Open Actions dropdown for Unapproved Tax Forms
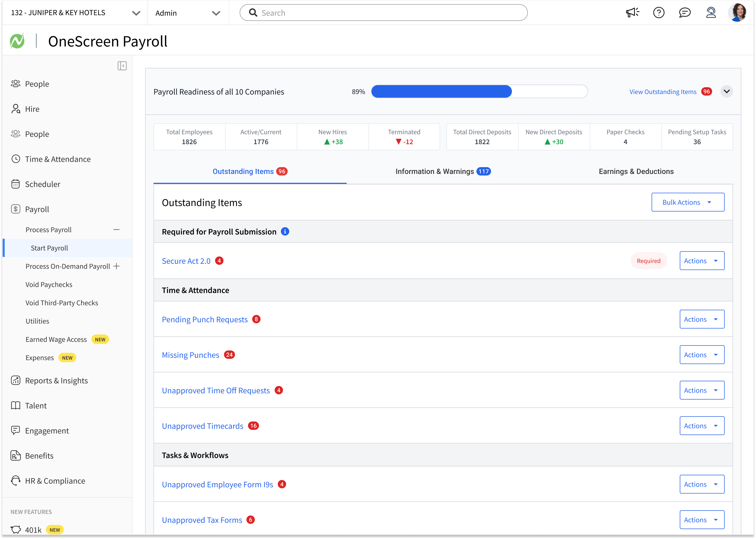The width and height of the screenshot is (756, 539). point(702,520)
